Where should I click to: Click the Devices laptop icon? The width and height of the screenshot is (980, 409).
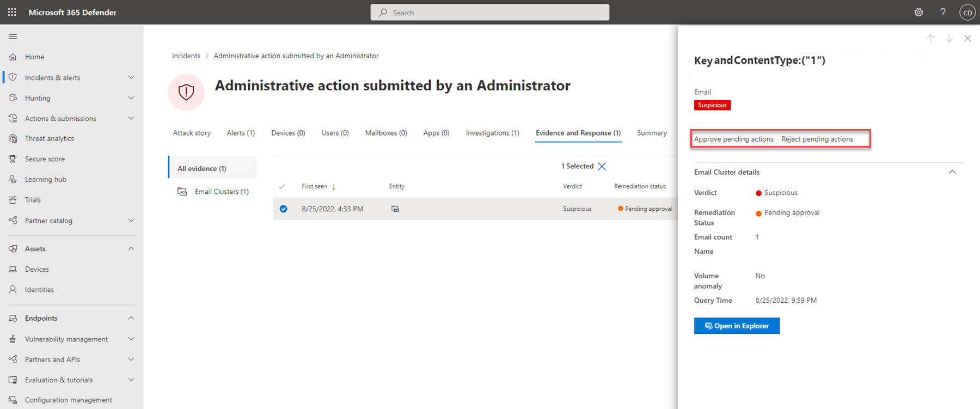point(13,269)
